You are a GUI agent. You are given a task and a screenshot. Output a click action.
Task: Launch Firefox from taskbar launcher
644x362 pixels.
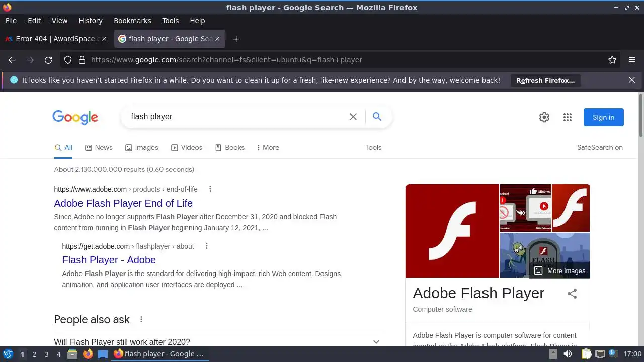88,354
